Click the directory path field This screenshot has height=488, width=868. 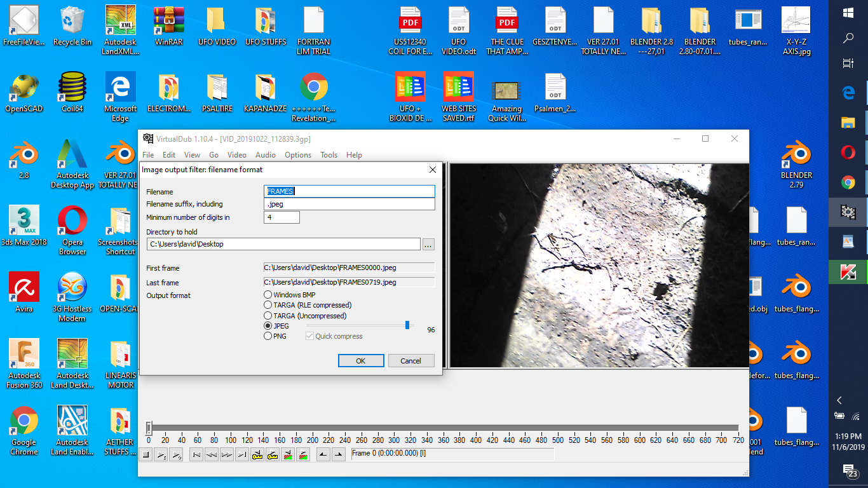tap(283, 244)
